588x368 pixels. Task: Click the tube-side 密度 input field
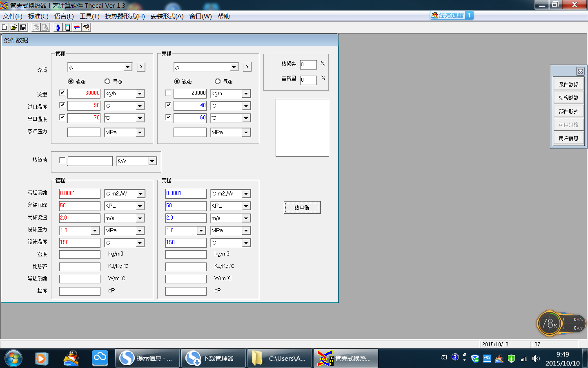(80, 254)
